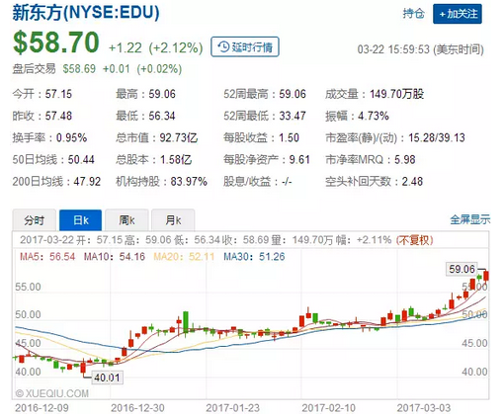
Task: Click 52周最低：33.47 value
Action: [265, 116]
